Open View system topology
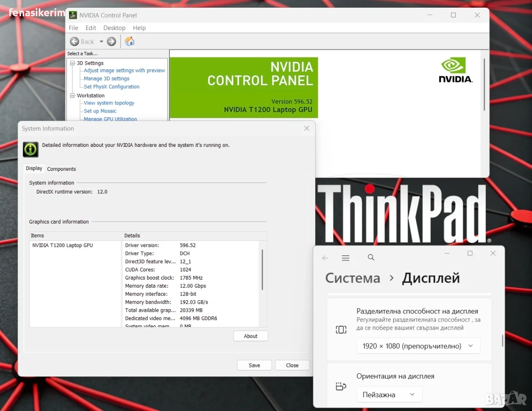Viewport: 532px width, 411px height. click(109, 103)
